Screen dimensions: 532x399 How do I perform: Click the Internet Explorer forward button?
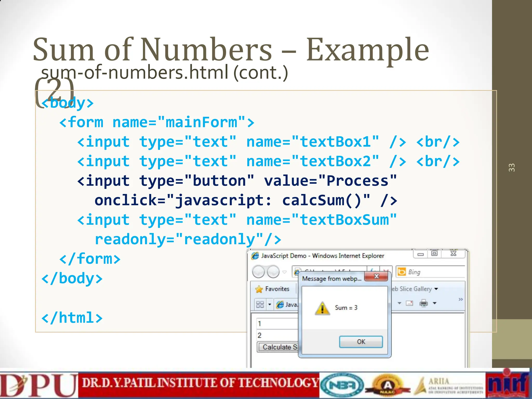coord(273,272)
